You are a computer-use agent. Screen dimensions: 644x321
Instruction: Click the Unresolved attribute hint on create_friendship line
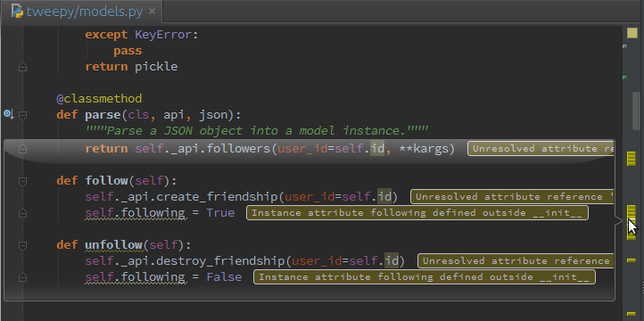[x=512, y=197]
